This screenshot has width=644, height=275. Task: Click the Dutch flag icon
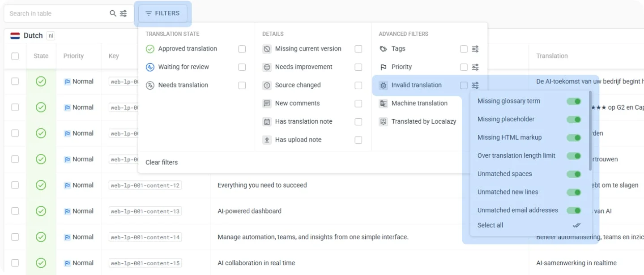click(x=15, y=36)
